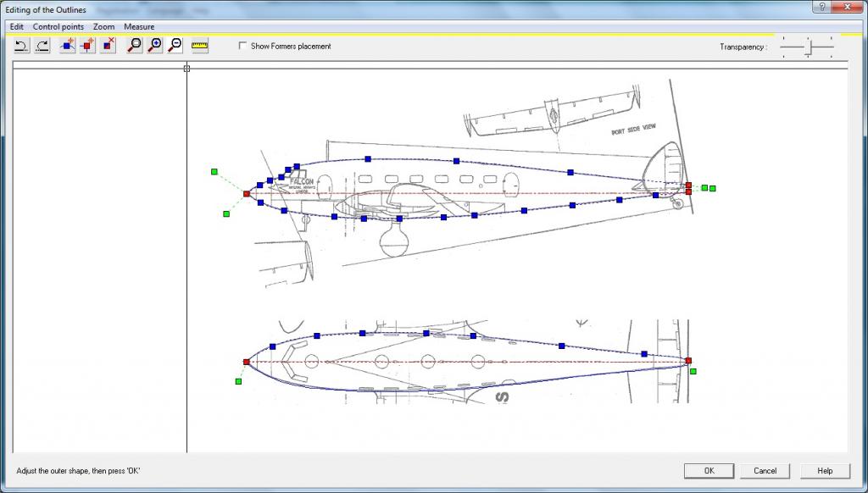
Task: Enable Show Formers placement checkbox
Action: pyautogui.click(x=243, y=47)
